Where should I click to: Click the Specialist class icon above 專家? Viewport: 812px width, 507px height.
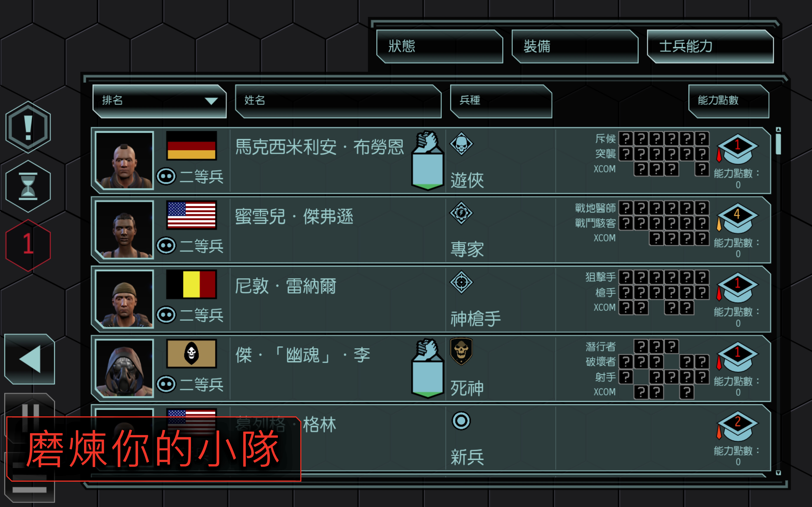coord(462,213)
